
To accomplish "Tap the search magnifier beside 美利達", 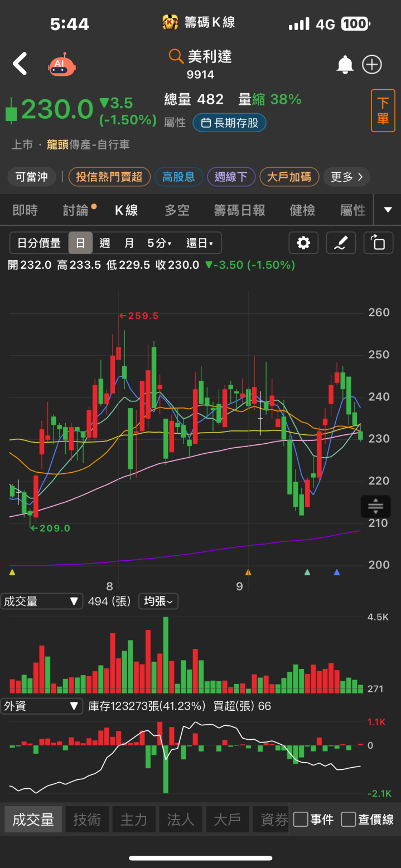I will pos(176,56).
